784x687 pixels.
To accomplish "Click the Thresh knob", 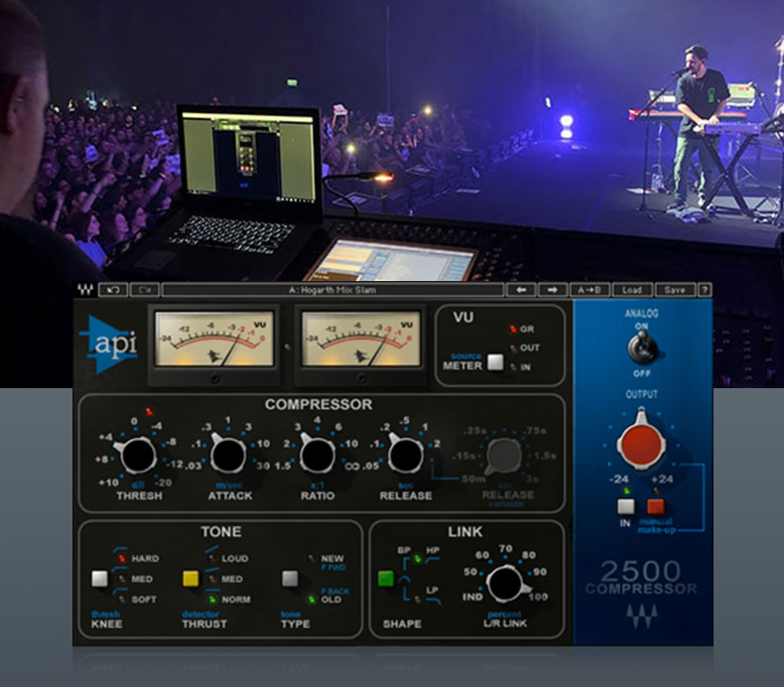I will [x=138, y=455].
